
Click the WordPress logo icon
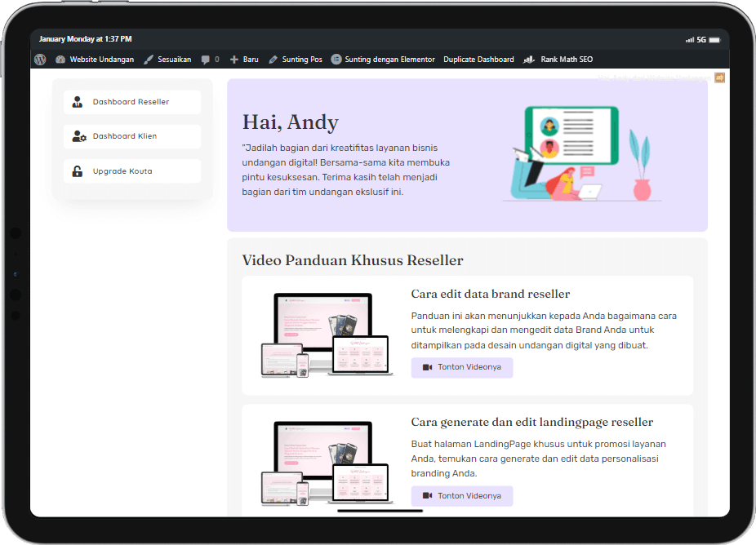(40, 60)
